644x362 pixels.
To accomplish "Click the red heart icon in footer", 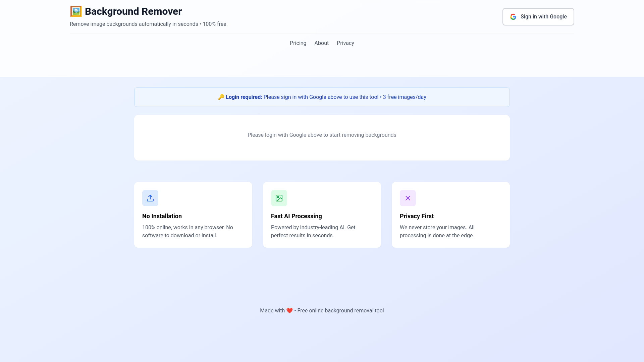I will tap(289, 311).
